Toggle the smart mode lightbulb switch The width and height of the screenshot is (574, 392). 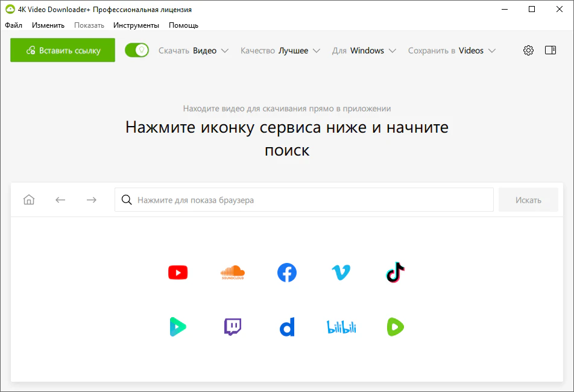coord(137,51)
